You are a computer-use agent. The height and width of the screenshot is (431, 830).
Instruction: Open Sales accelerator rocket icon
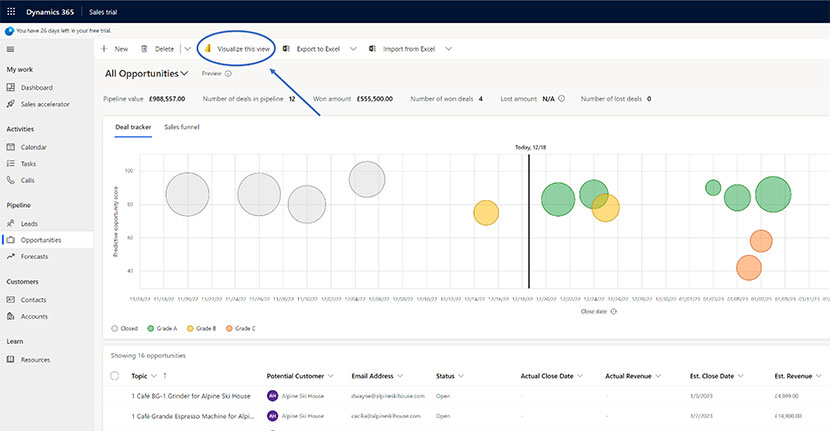tap(11, 104)
